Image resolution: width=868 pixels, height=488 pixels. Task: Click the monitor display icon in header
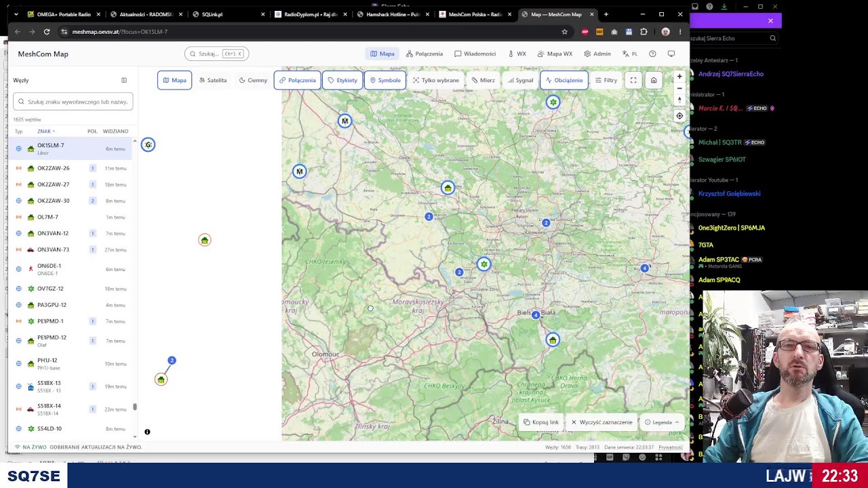(671, 54)
